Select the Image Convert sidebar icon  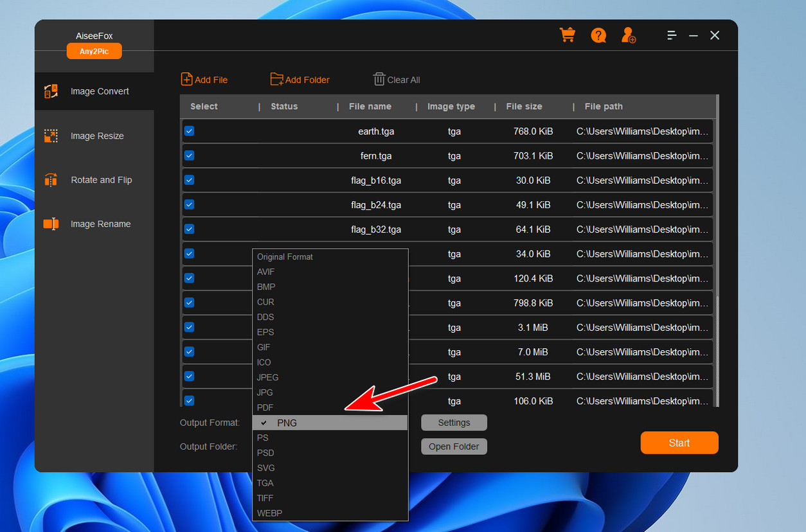pos(51,91)
